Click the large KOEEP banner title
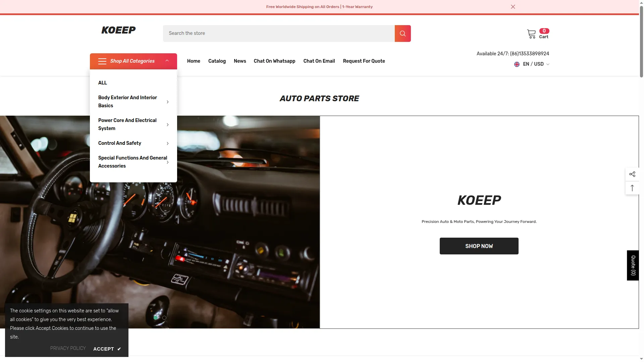This screenshot has width=644, height=362. coord(479,200)
